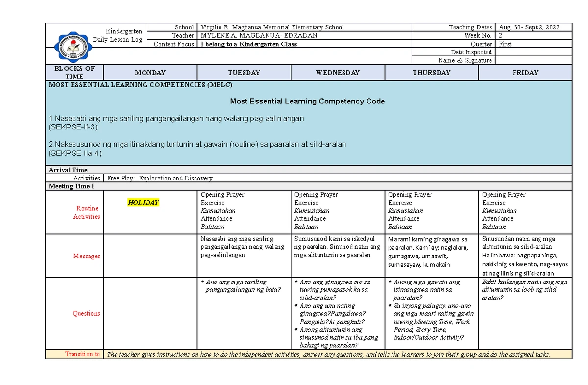Image resolution: width=588 pixels, height=385 pixels.
Task: Select the FRIDAY column header
Action: (x=525, y=72)
